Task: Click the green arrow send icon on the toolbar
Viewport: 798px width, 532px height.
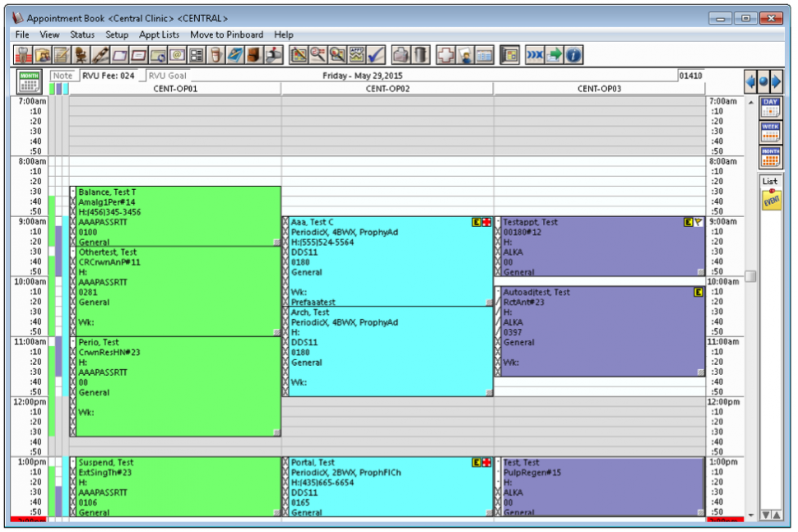Action: pos(554,54)
